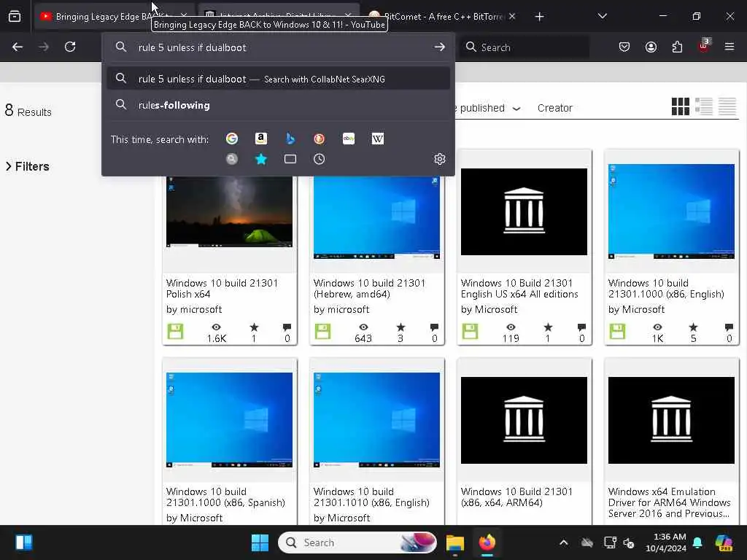Viewport: 747px width, 560px height.
Task: Open Windows Start menu
Action: pos(260,542)
